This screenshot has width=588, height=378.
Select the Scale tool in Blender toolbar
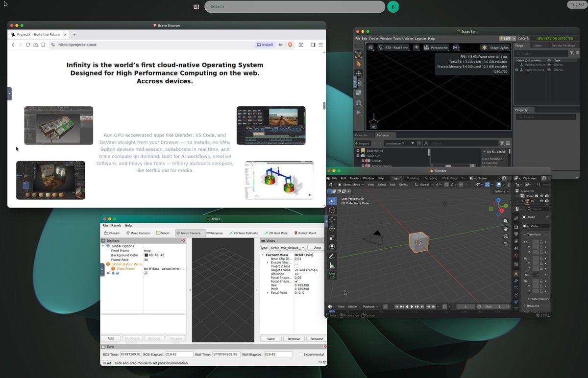tap(332, 237)
